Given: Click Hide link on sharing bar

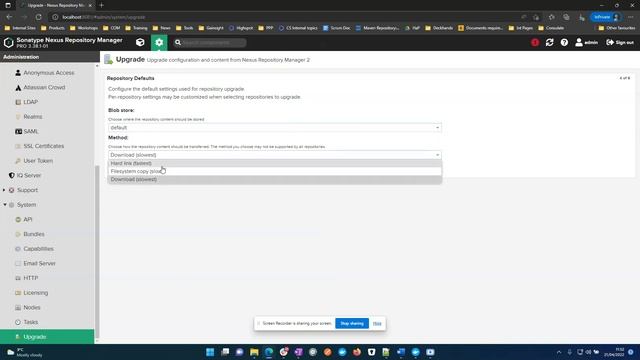Looking at the screenshot, I should click(377, 323).
